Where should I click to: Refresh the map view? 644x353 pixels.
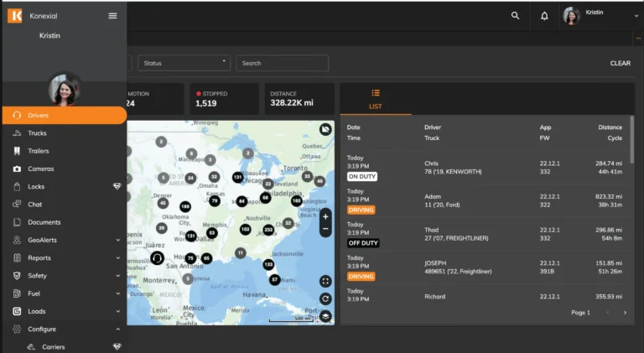(x=325, y=298)
